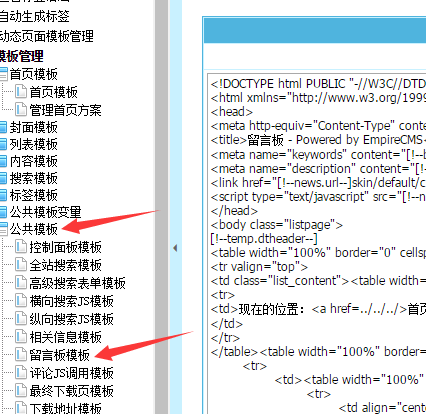Click the 最终下载页模板 page icon
The image size is (426, 414).
(21, 391)
